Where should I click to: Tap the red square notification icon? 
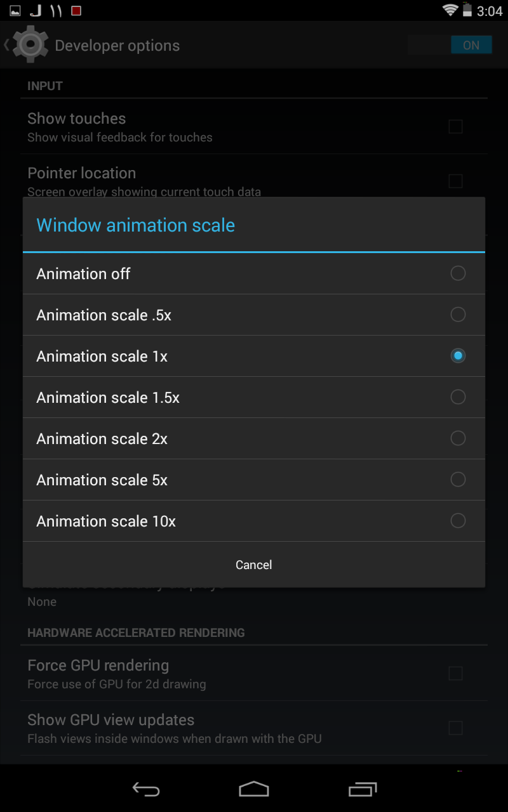click(76, 11)
